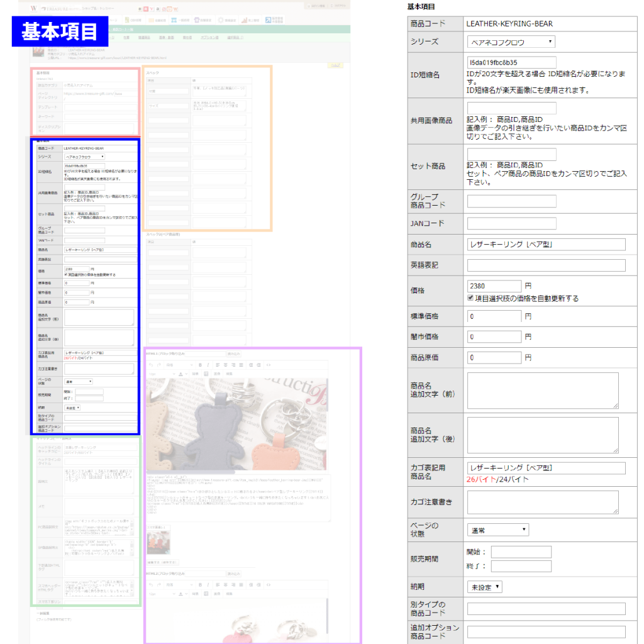Open the シリーズ dropdown in the enlarged form
Image resolution: width=644 pixels, height=644 pixels.
(x=511, y=42)
